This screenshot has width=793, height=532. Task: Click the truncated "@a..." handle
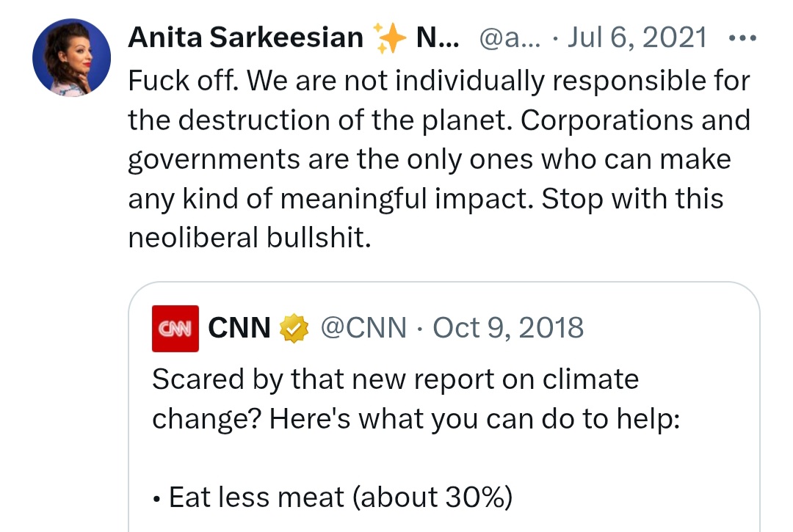coord(508,37)
